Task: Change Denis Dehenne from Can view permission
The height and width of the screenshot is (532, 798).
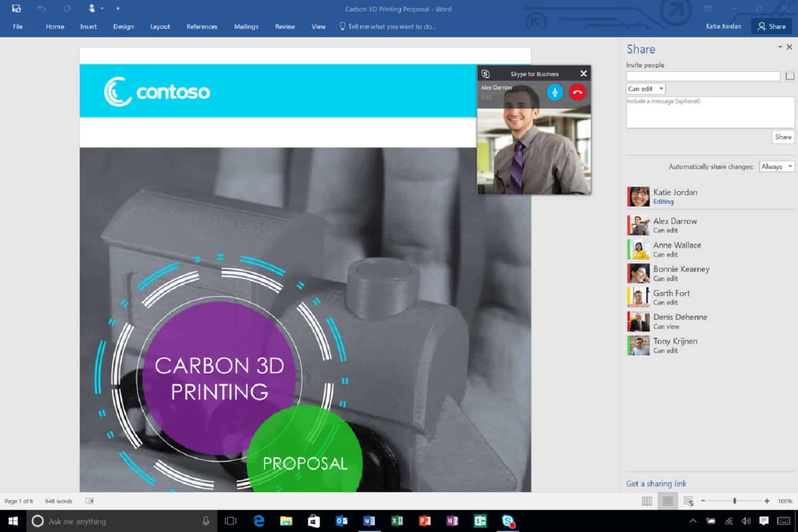Action: pos(666,326)
